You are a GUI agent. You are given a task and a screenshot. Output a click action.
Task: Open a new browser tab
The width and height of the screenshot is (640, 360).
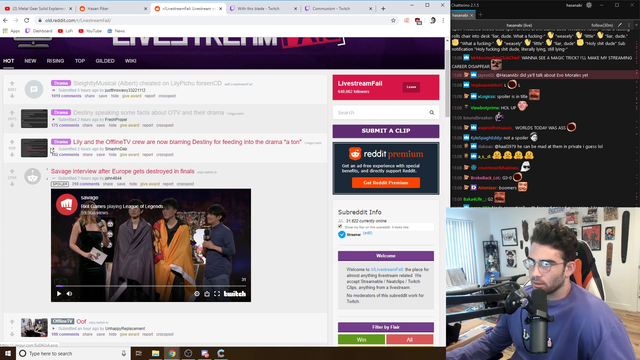tap(383, 9)
